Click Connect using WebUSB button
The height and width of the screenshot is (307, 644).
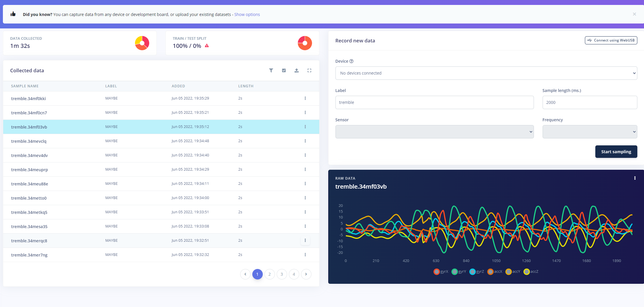(611, 40)
